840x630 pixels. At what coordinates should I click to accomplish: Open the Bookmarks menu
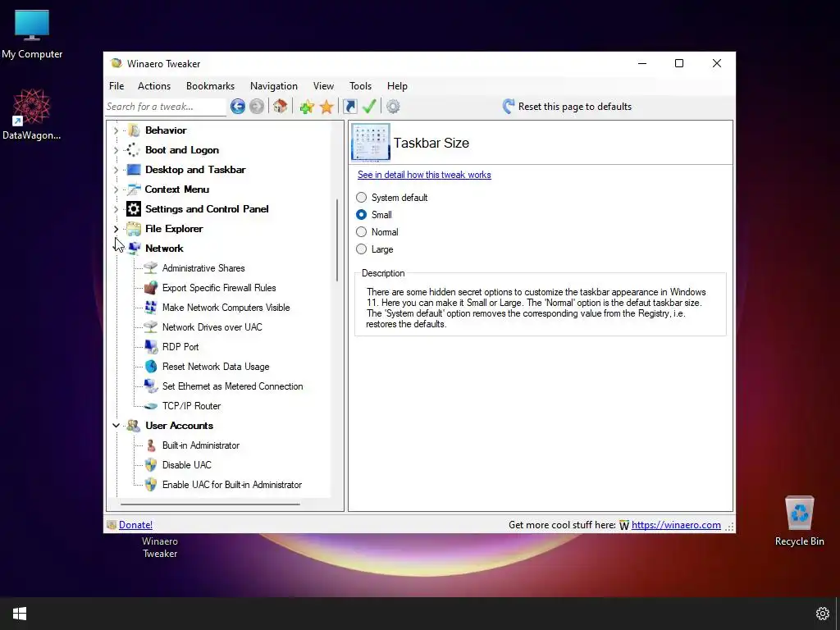coord(210,85)
